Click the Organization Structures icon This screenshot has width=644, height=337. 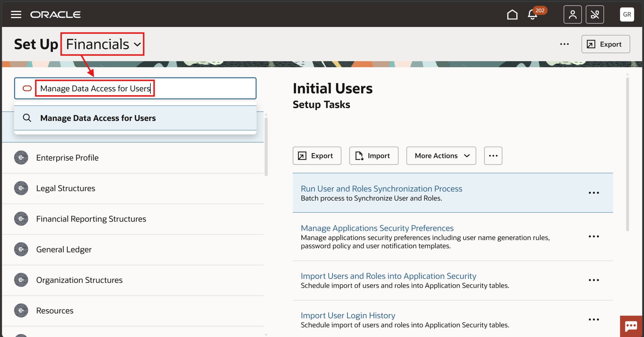pos(21,280)
